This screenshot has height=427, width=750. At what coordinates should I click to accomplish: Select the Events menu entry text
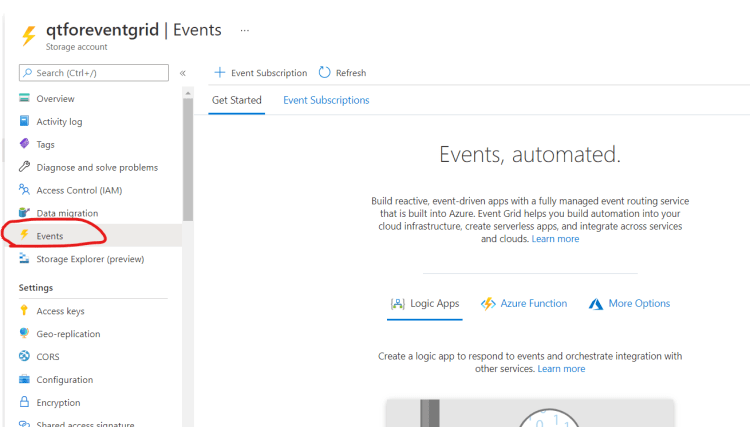point(50,236)
